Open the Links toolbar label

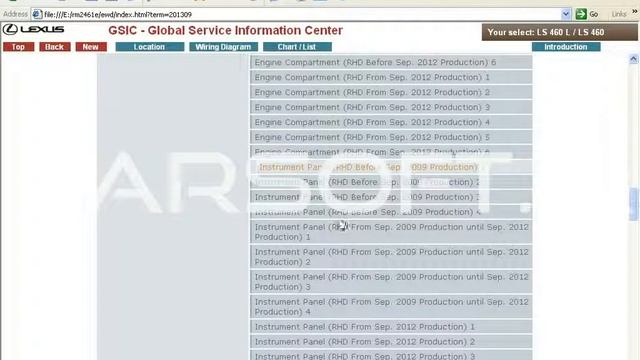tap(619, 14)
